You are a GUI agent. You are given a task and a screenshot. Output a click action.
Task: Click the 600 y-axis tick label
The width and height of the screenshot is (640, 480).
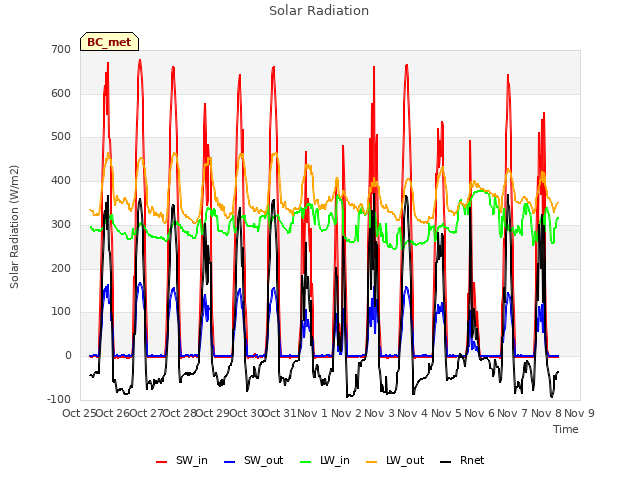click(61, 93)
